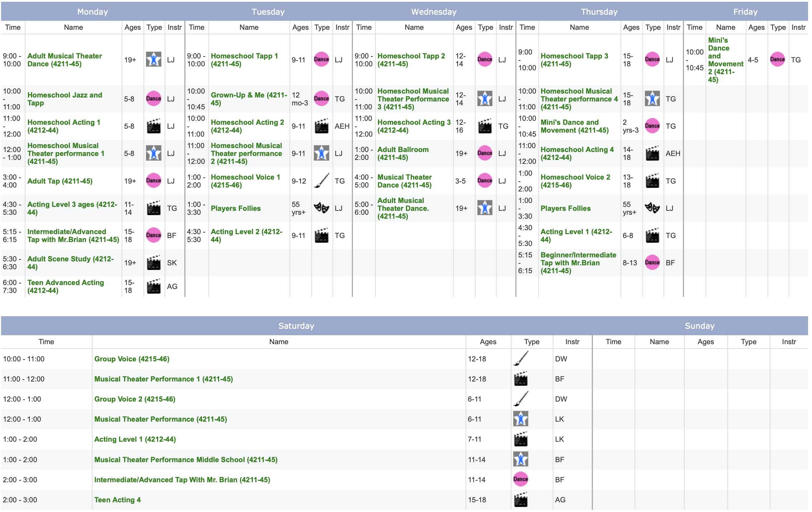Open the Wednesday Musical Theater Dance ages 3-5 link
Image resolution: width=812 pixels, height=512 pixels.
pos(405,181)
